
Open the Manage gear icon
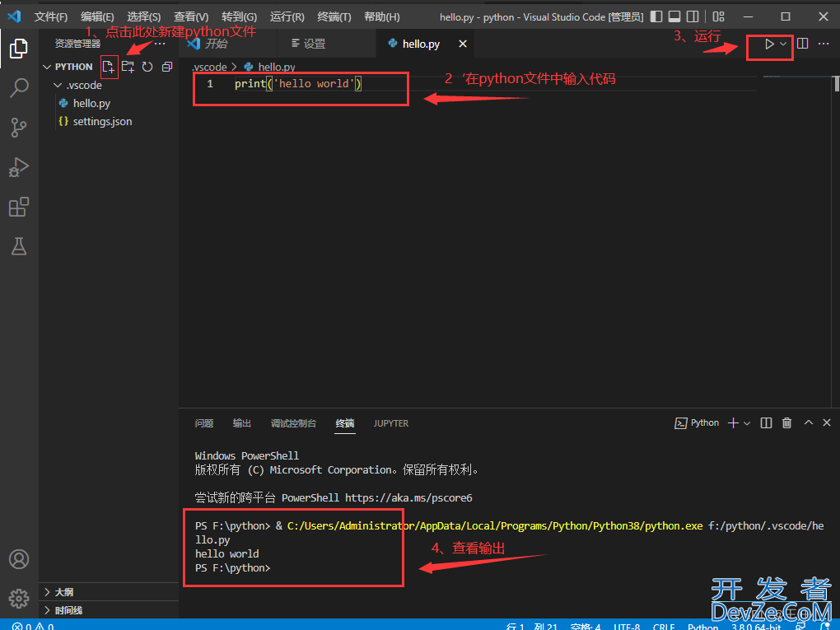tap(19, 599)
